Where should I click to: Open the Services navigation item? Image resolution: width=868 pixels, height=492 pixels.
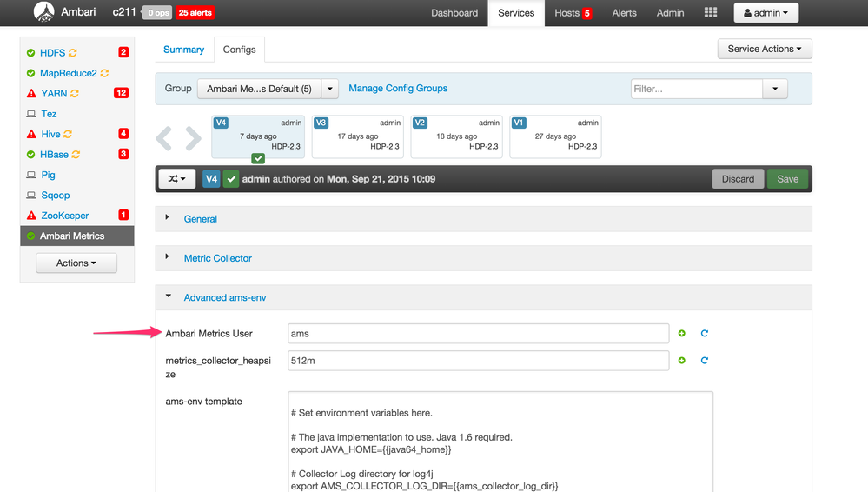coord(516,13)
